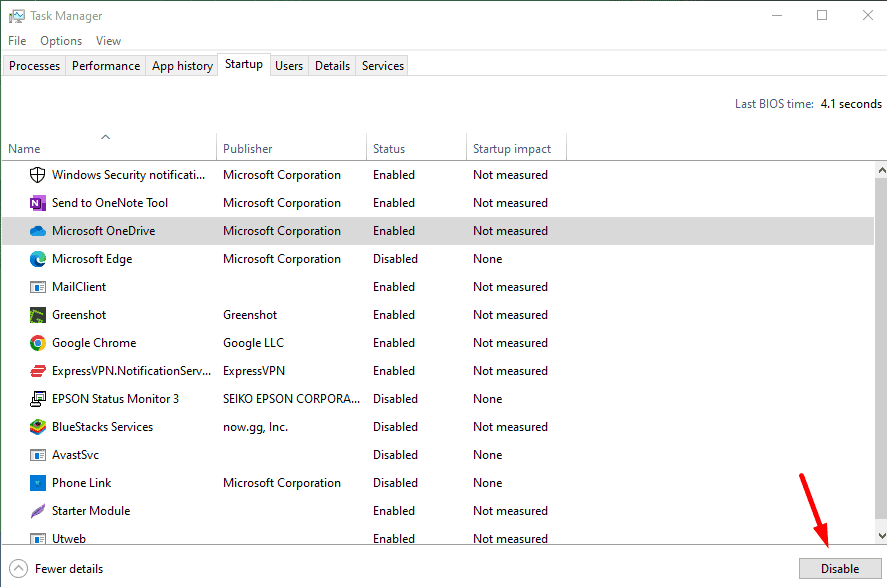The width and height of the screenshot is (887, 587).
Task: Click None startup impact of Phone Link
Action: 488,483
